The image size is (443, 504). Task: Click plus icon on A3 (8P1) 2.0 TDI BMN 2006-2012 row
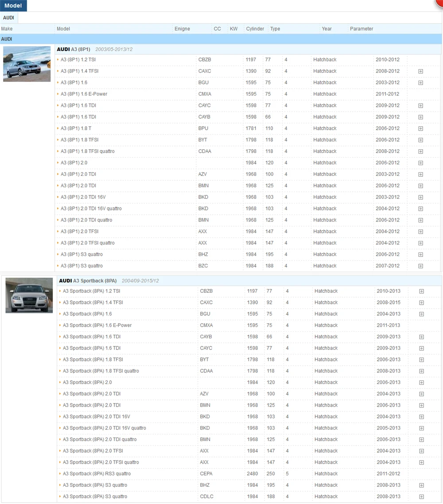420,186
